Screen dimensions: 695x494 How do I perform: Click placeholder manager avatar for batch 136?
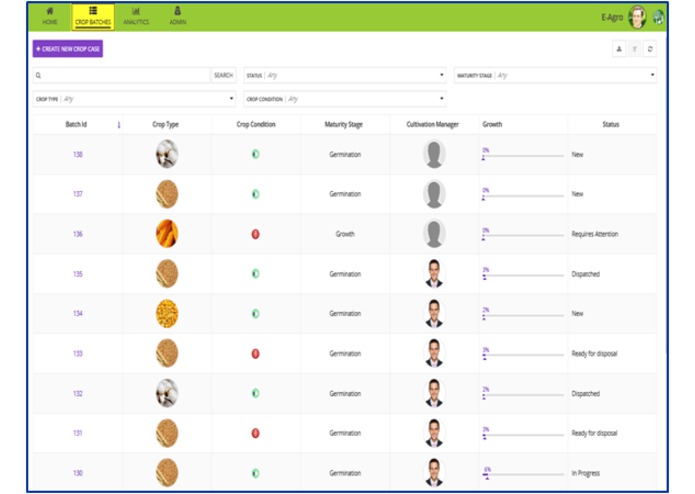pos(434,233)
